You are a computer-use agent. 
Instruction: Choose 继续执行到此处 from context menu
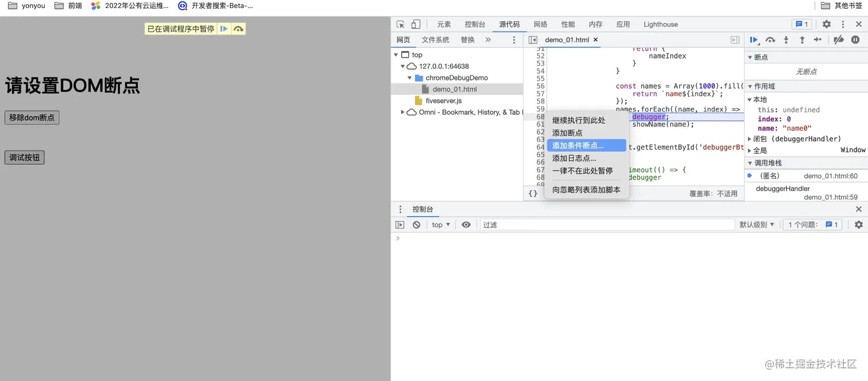point(586,120)
